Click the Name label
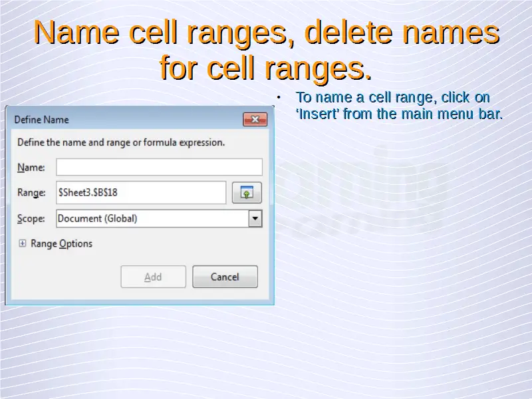The width and height of the screenshot is (532, 399). tap(31, 167)
